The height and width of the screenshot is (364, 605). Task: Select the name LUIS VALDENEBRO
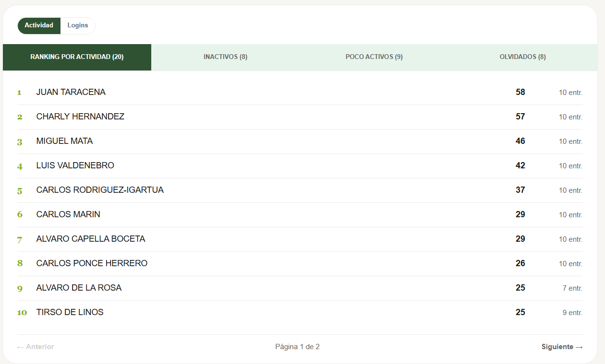pyautogui.click(x=75, y=165)
